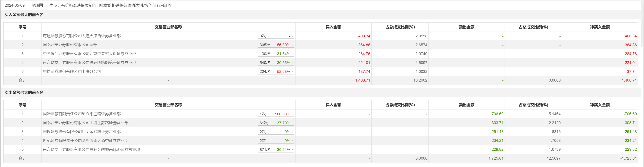Open 国泰君安证券股份有限公司总部 link
644x167 pixels.
pyautogui.click(x=70, y=45)
